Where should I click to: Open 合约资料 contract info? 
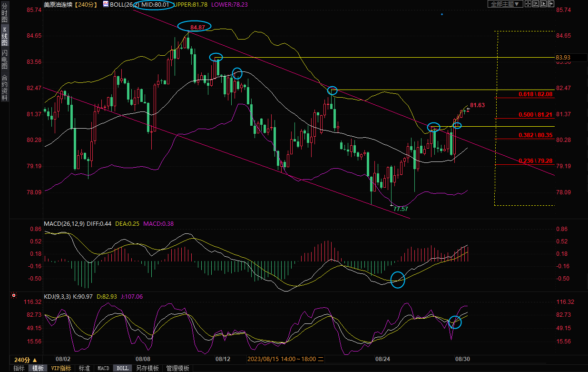click(x=4, y=87)
